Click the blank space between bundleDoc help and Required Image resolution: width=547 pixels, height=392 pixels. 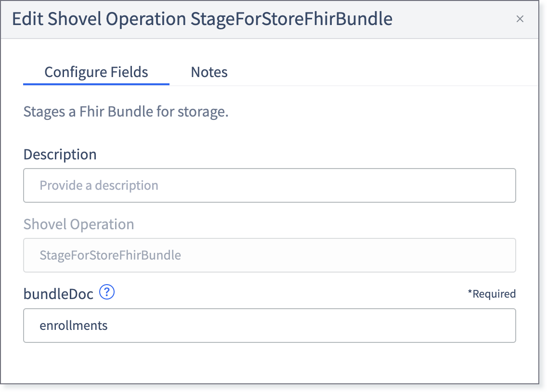coord(289,294)
